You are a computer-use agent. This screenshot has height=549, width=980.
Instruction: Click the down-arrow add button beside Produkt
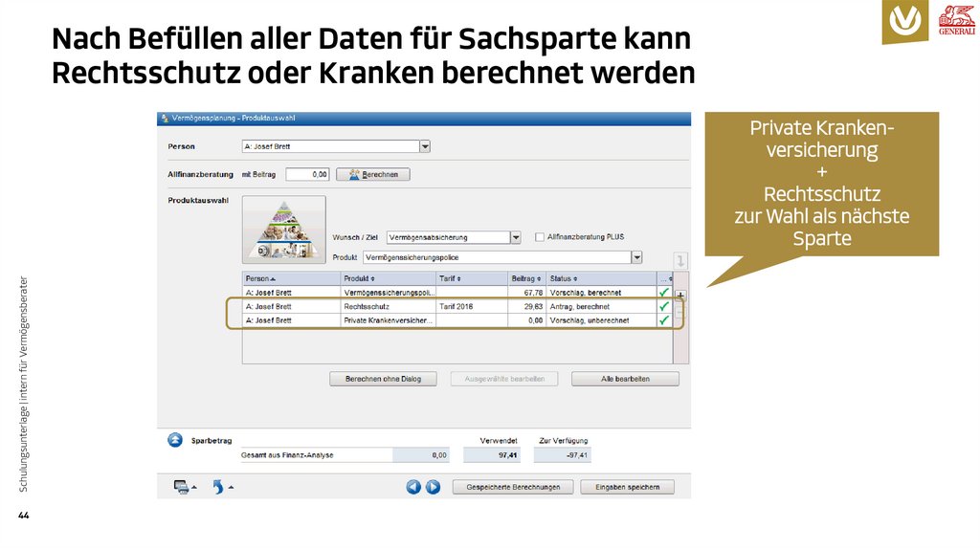coord(680,260)
